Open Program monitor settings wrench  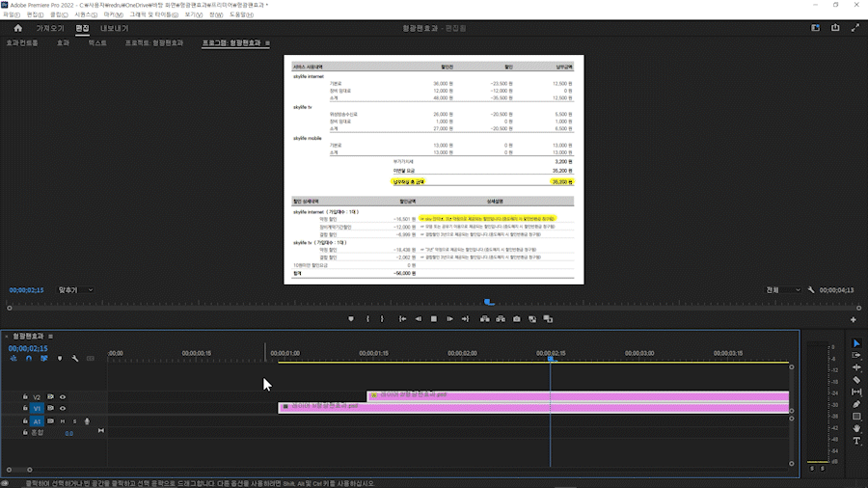(x=811, y=290)
